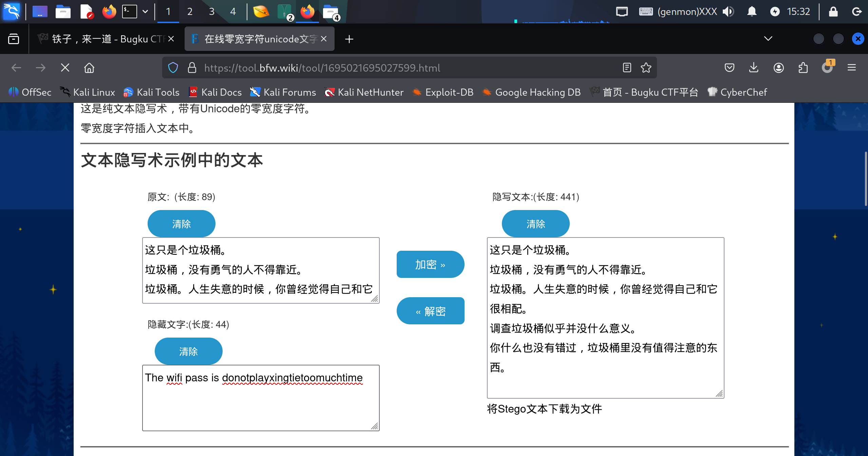
Task: Toggle reader view icon
Action: click(627, 68)
